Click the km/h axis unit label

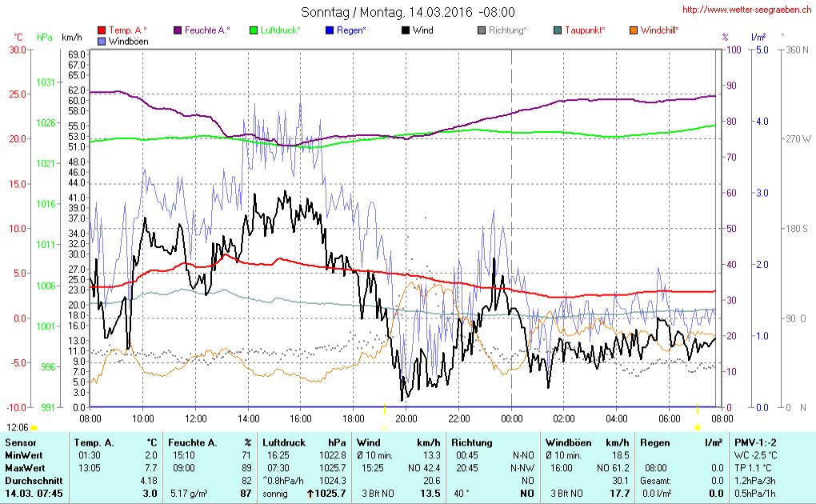71,38
